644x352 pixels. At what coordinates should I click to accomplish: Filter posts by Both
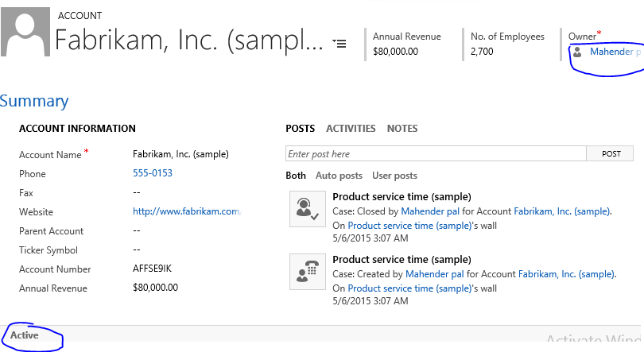point(296,176)
